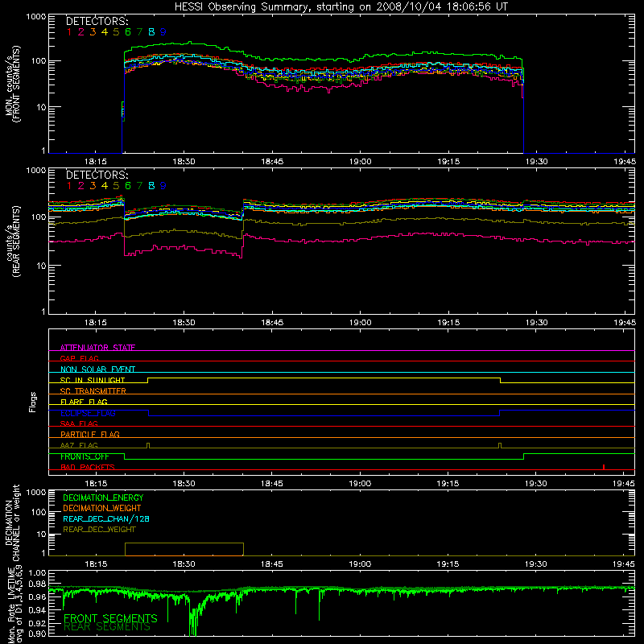The image size is (644, 644).
Task: Click the NON_SOLAR_EVENT flag label
Action: click(x=97, y=369)
